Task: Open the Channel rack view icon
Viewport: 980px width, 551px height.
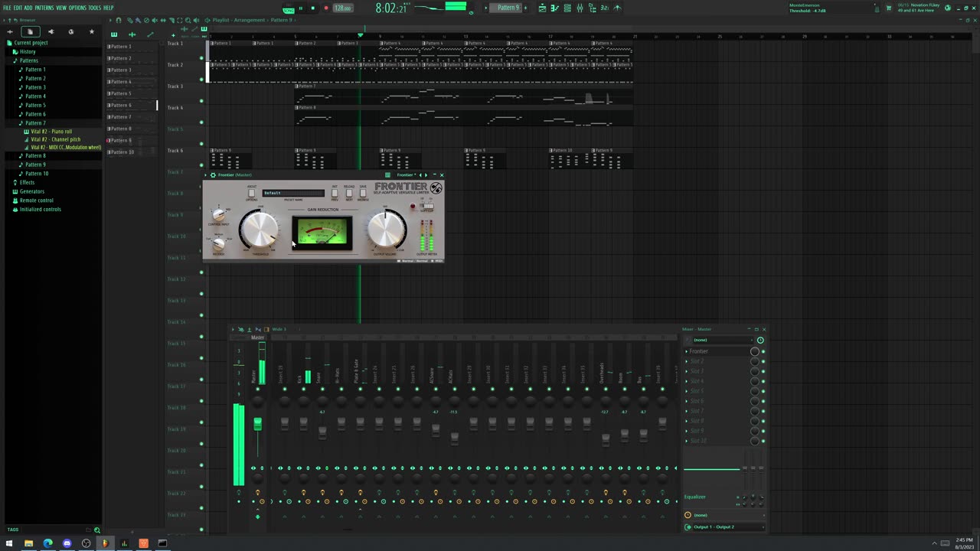Action: [567, 8]
